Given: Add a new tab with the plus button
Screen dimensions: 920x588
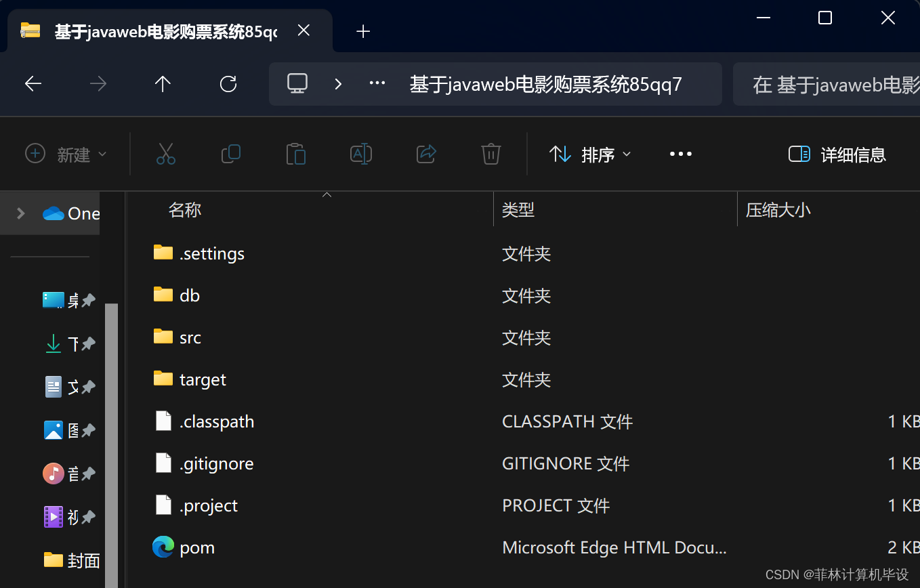Looking at the screenshot, I should pyautogui.click(x=363, y=31).
